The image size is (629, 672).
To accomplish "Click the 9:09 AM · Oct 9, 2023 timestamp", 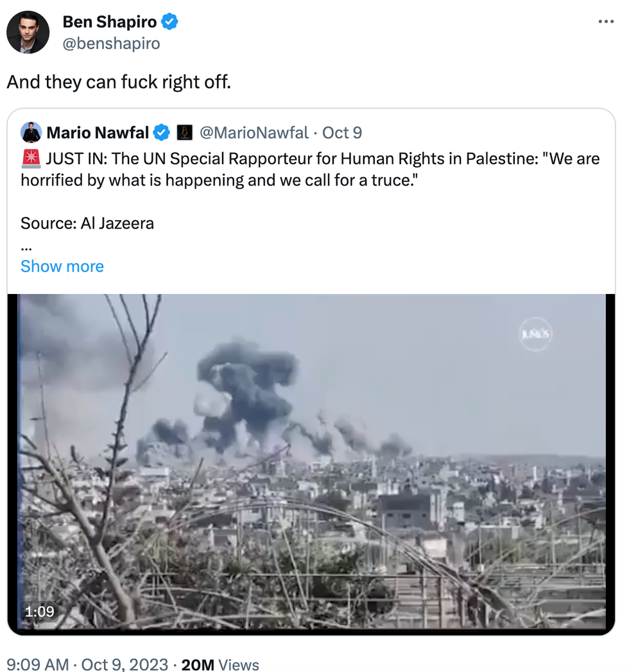I will click(x=87, y=665).
